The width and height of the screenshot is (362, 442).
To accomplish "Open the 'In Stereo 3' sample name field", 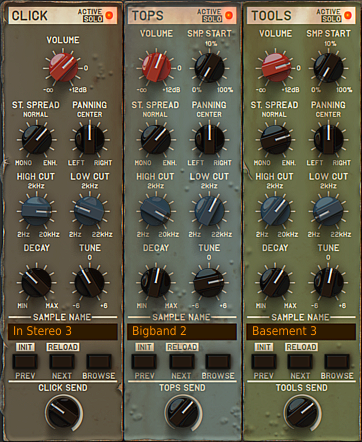I will [63, 331].
